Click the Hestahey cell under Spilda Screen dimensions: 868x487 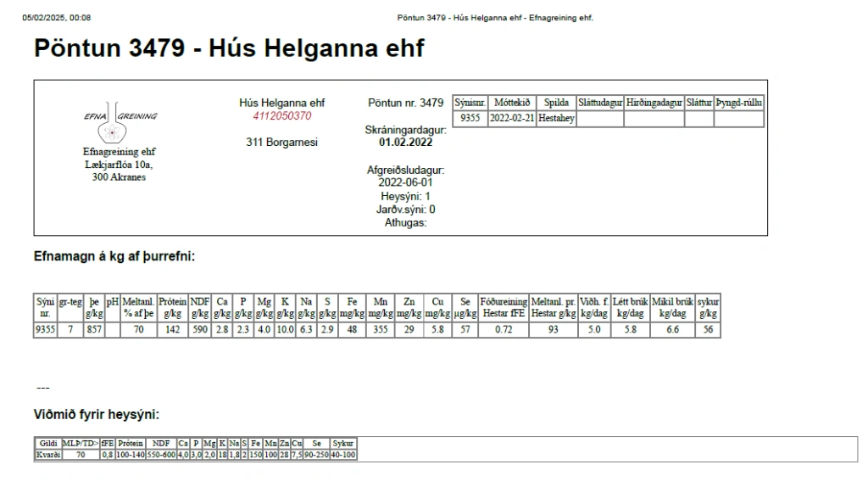pos(557,119)
